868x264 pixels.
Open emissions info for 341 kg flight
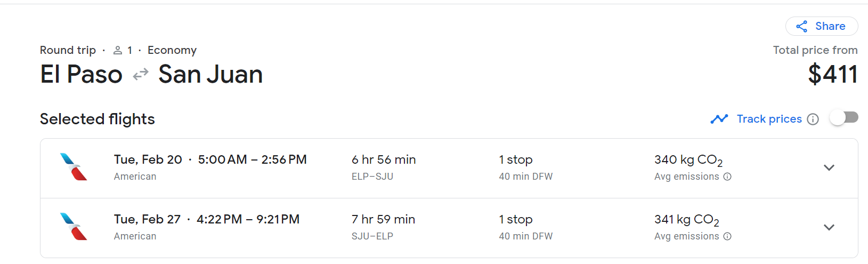(x=727, y=236)
